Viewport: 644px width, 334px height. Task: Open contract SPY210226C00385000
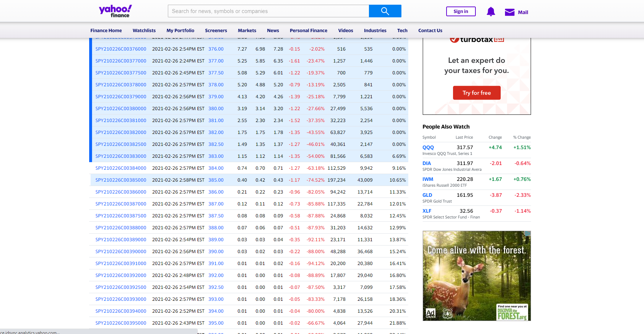[x=121, y=180]
